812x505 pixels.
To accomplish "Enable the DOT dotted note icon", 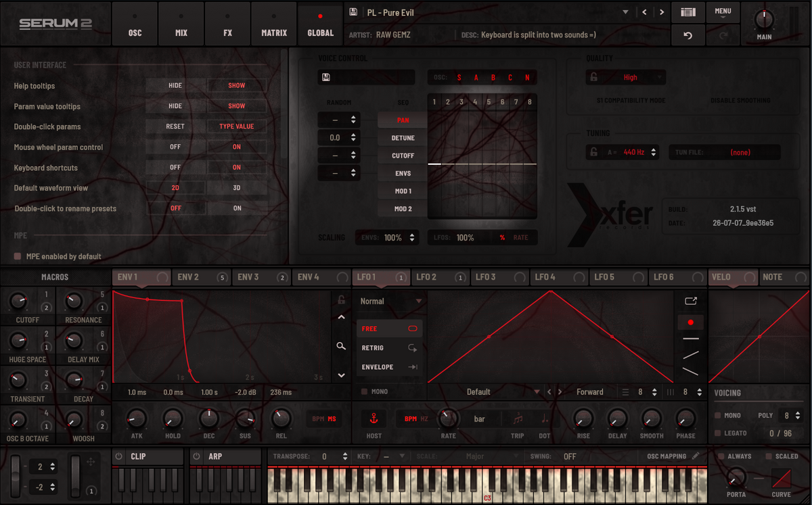I will (x=545, y=418).
